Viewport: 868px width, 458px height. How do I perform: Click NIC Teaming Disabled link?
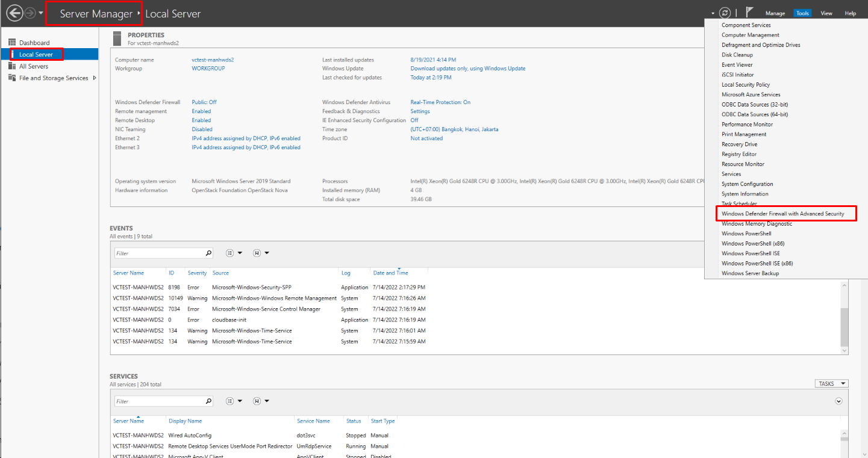click(x=202, y=129)
